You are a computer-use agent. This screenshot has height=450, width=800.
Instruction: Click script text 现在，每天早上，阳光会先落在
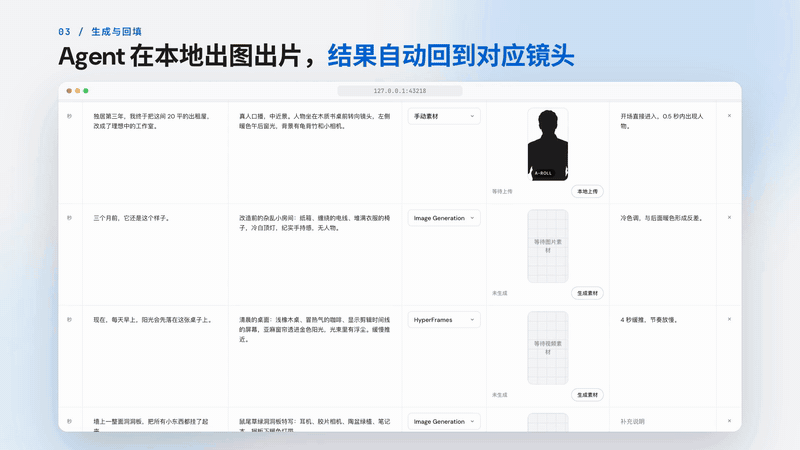tap(153, 320)
